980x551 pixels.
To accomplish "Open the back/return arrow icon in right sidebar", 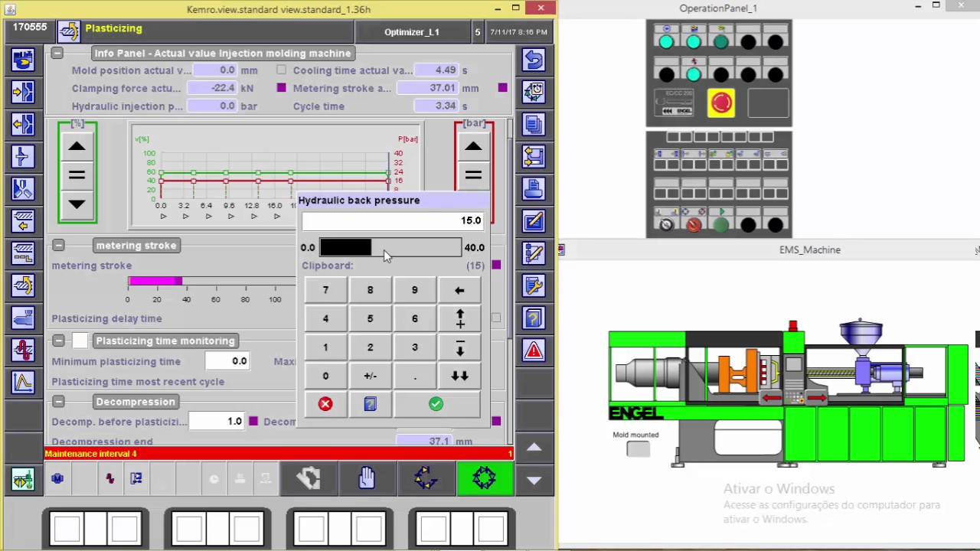I will click(534, 59).
